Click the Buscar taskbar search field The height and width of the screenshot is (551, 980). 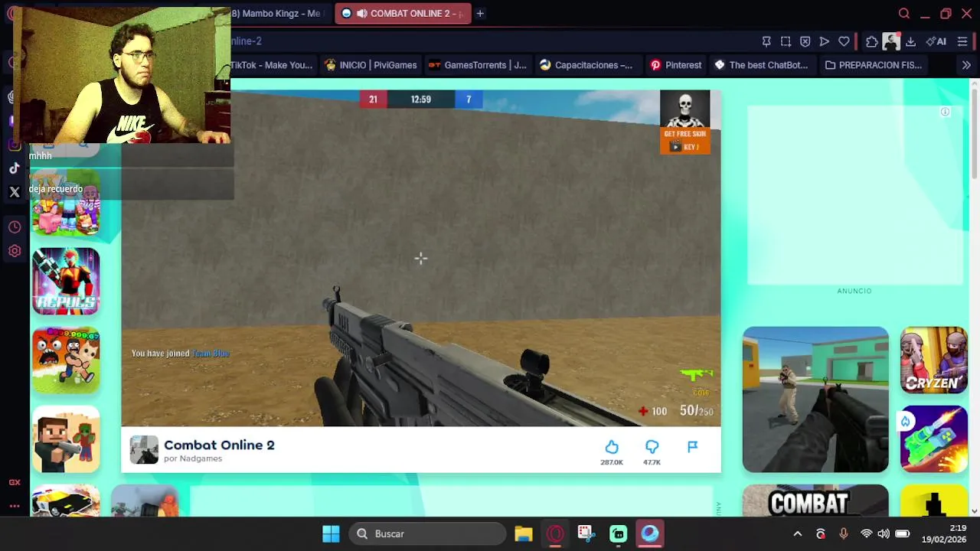[428, 533]
